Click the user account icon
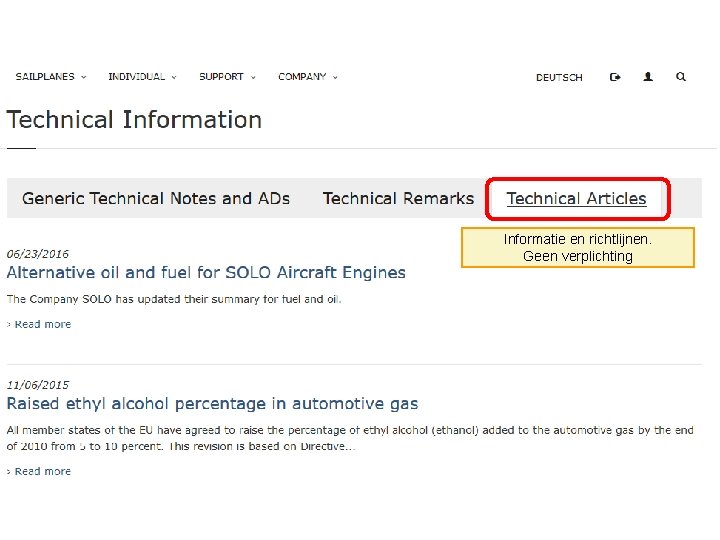 (648, 76)
